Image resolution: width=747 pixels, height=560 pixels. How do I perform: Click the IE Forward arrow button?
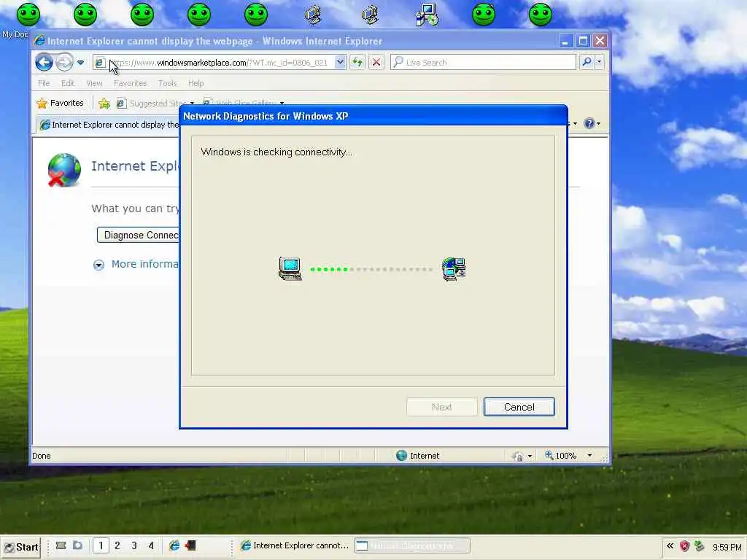64,62
